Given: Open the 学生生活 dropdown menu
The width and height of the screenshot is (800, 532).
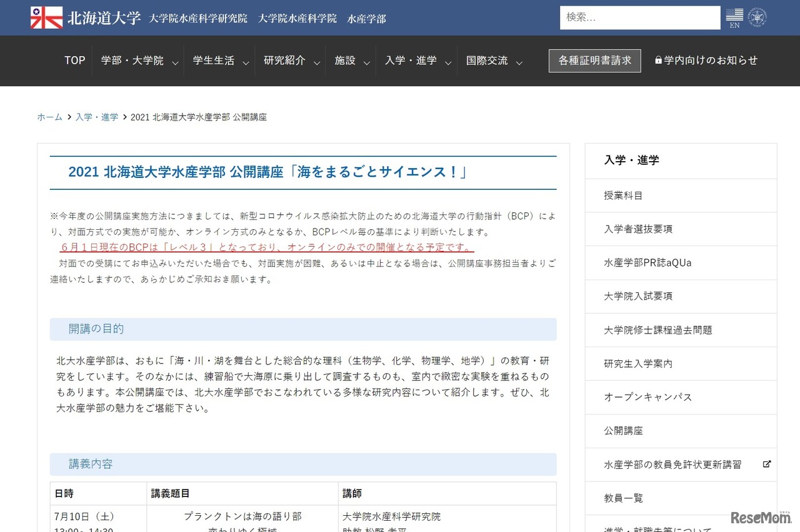Looking at the screenshot, I should coord(220,61).
